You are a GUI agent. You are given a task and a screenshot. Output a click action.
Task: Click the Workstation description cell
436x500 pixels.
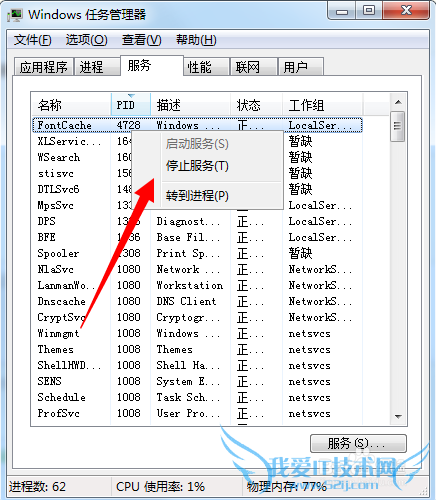[x=190, y=285]
